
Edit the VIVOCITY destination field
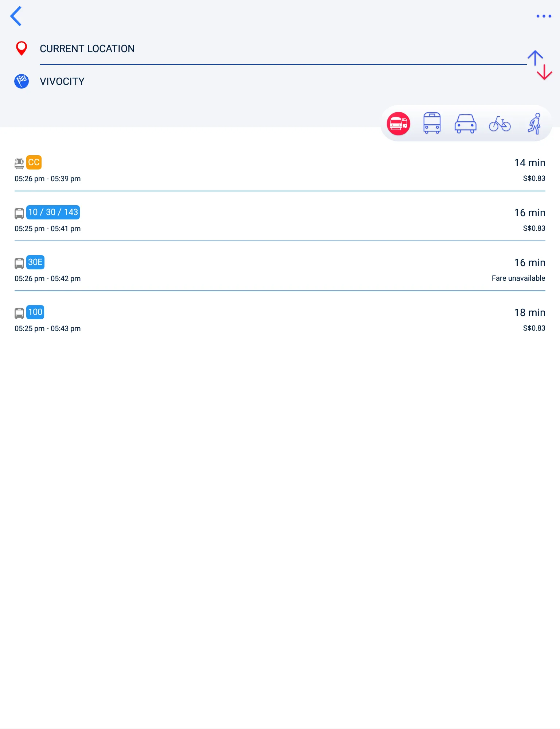click(283, 81)
